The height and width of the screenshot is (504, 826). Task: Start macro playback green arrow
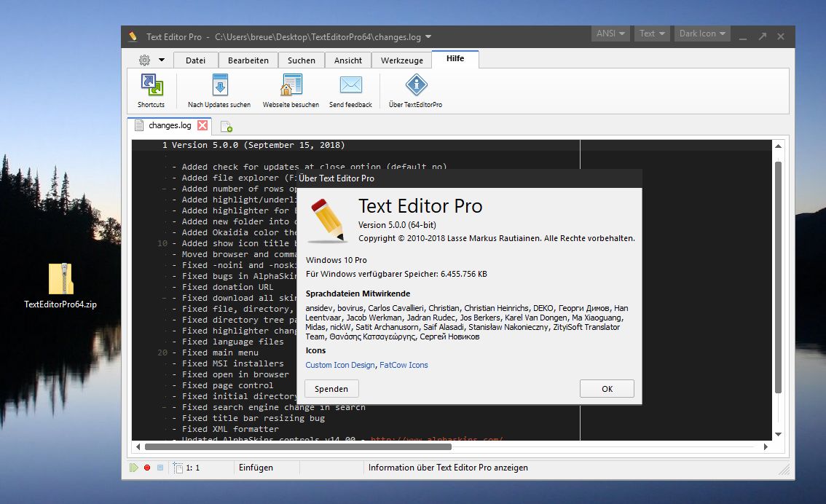[134, 468]
